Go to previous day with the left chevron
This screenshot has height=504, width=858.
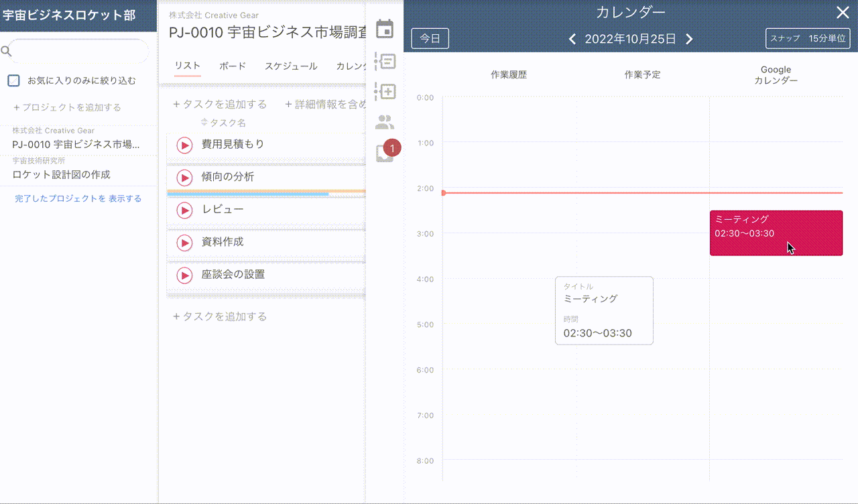tap(572, 39)
